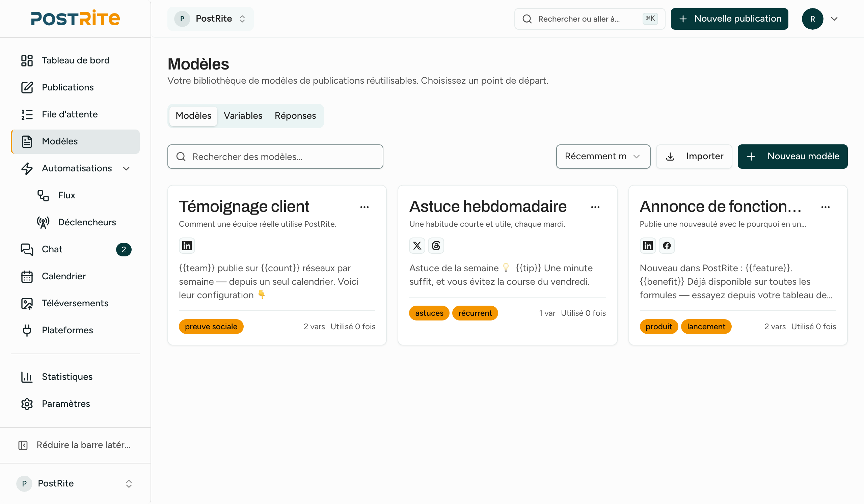
Task: Open the Récemment sort dropdown
Action: pos(603,157)
